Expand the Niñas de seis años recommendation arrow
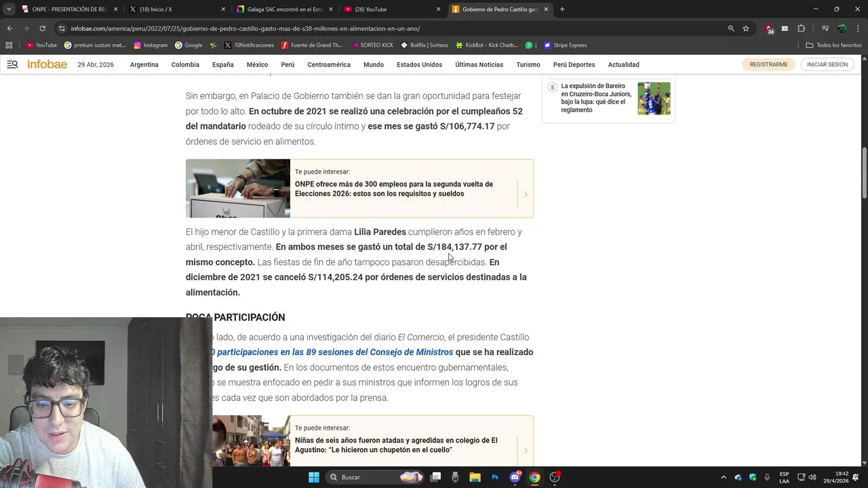This screenshot has height=488, width=868. (x=526, y=451)
